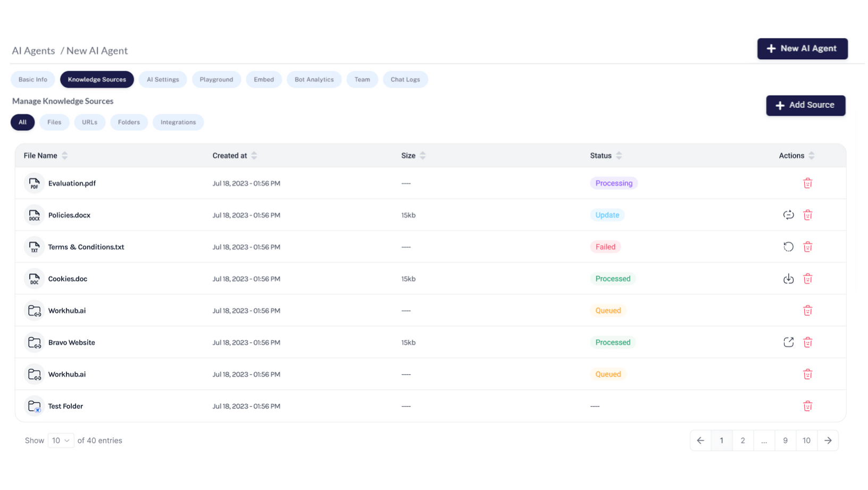This screenshot has width=868, height=490.
Task: Click the website icon next to Bravo Website
Action: (34, 342)
